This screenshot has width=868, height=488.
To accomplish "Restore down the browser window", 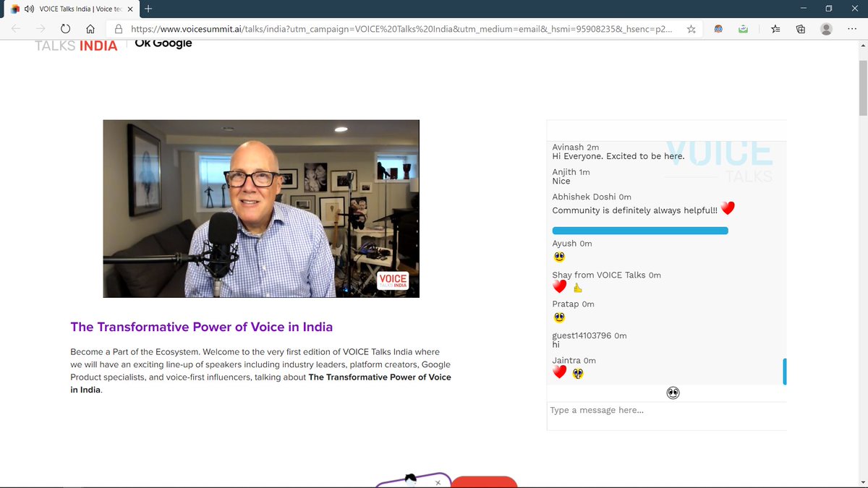I will (829, 9).
